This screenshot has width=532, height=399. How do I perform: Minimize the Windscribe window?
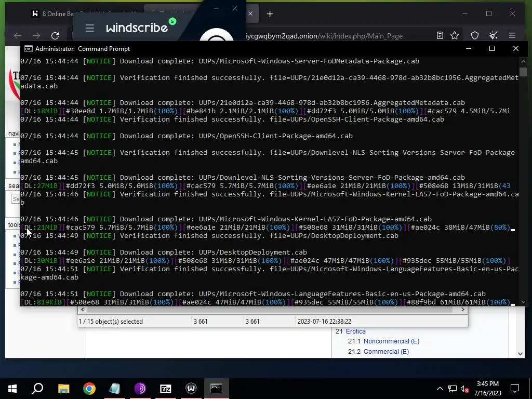coord(216,8)
